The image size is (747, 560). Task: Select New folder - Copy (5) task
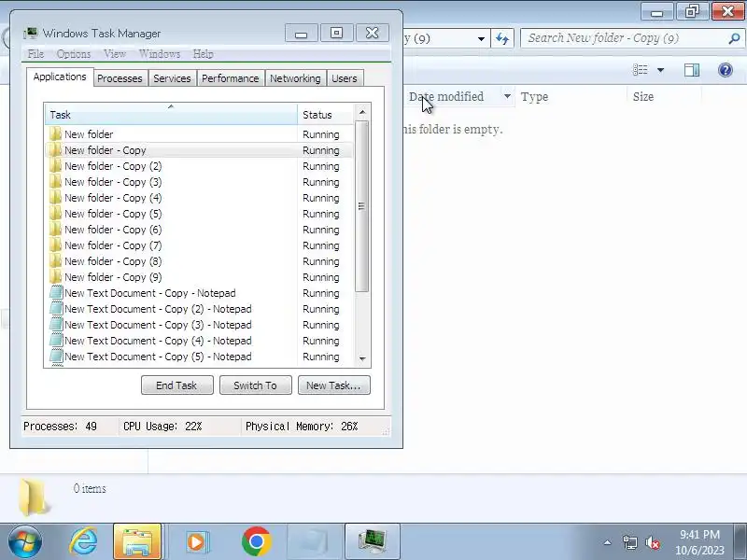(x=199, y=214)
